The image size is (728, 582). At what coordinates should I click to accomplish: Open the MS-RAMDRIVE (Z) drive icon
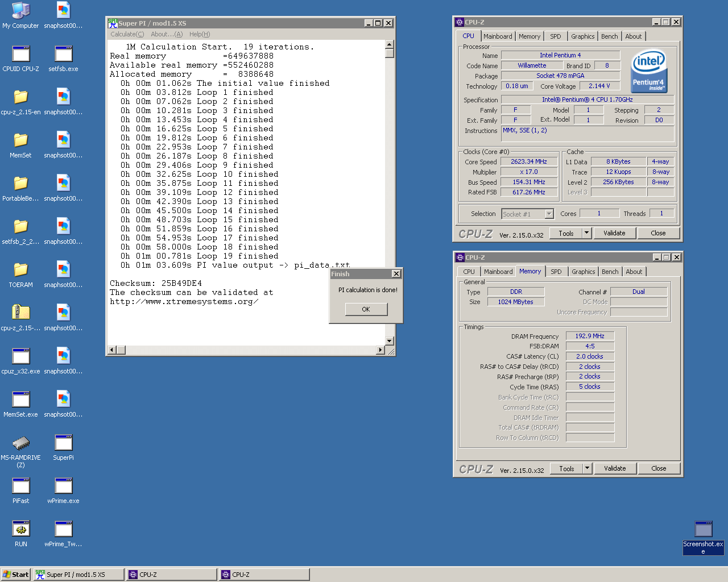(x=20, y=451)
